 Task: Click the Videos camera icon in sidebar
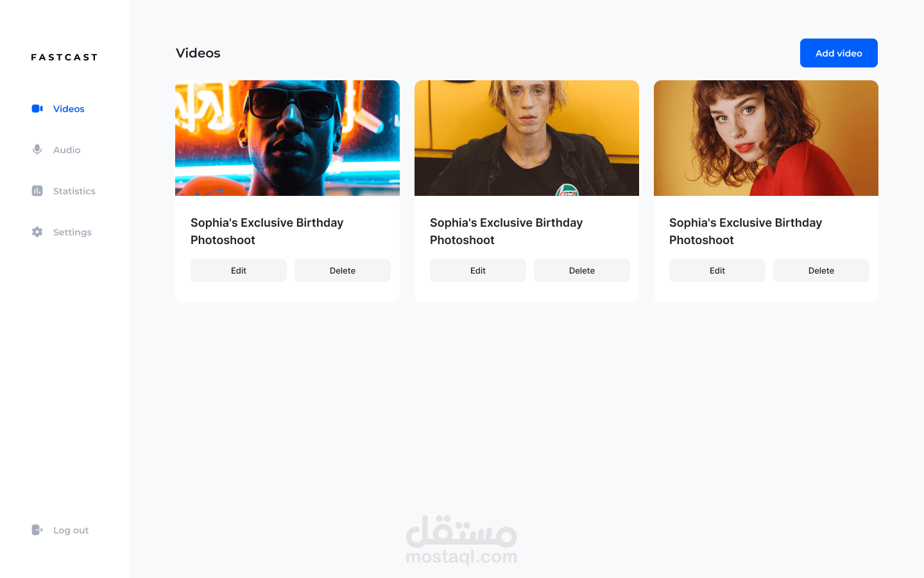pos(37,109)
